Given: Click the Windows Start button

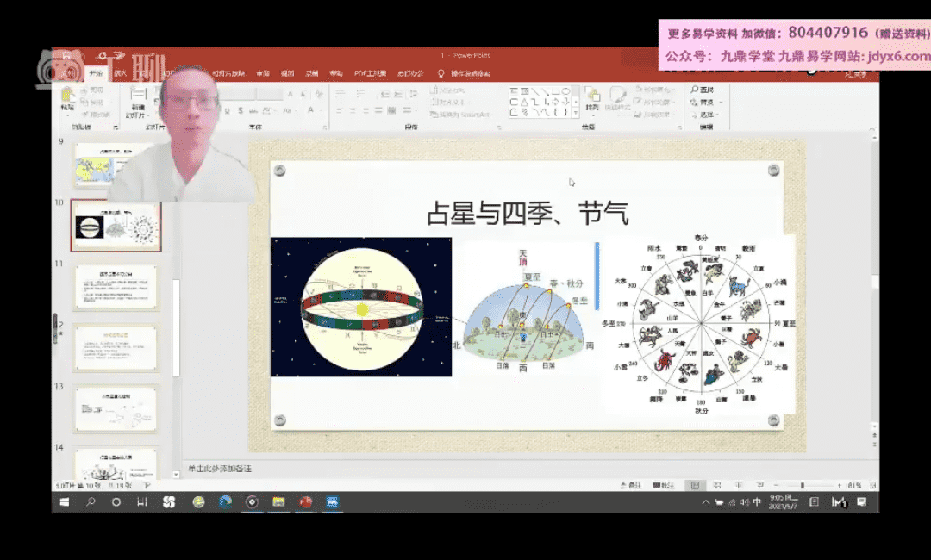Looking at the screenshot, I should point(64,502).
